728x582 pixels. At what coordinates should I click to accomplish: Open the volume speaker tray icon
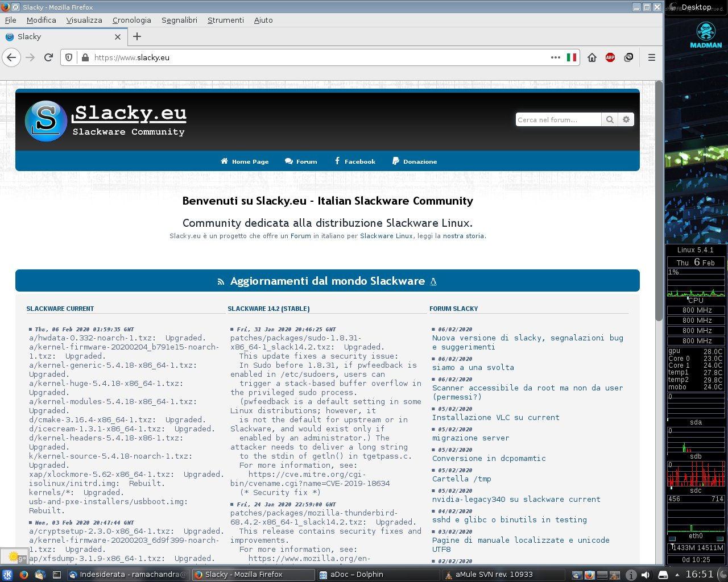pos(645,575)
